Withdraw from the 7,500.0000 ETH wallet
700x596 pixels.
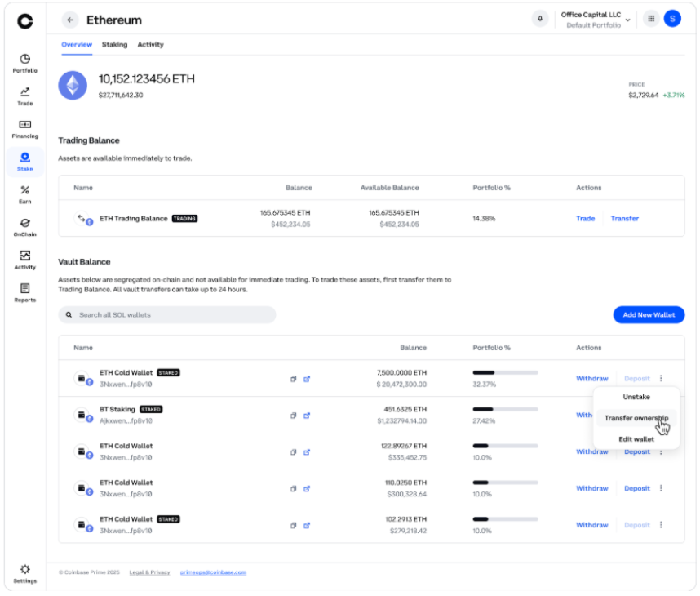(592, 379)
